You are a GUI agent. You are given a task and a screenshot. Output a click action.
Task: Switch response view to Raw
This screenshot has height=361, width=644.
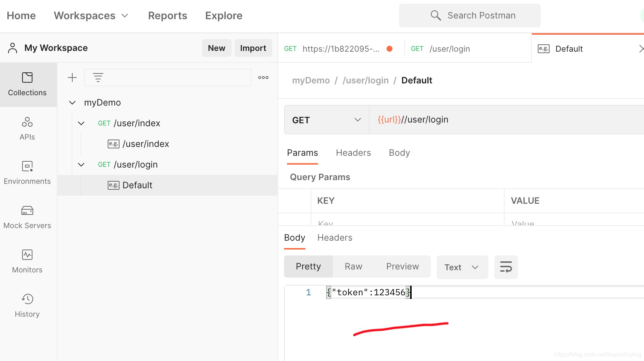coord(353,267)
